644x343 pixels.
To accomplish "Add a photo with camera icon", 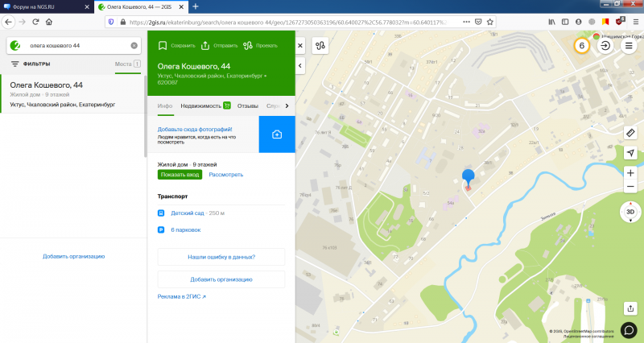I will point(277,134).
